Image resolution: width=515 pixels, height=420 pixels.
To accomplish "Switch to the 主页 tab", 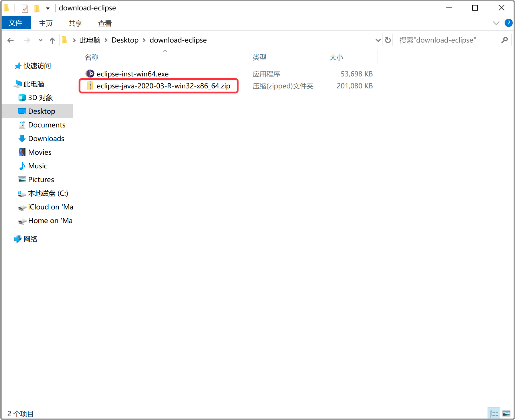I will (x=46, y=23).
